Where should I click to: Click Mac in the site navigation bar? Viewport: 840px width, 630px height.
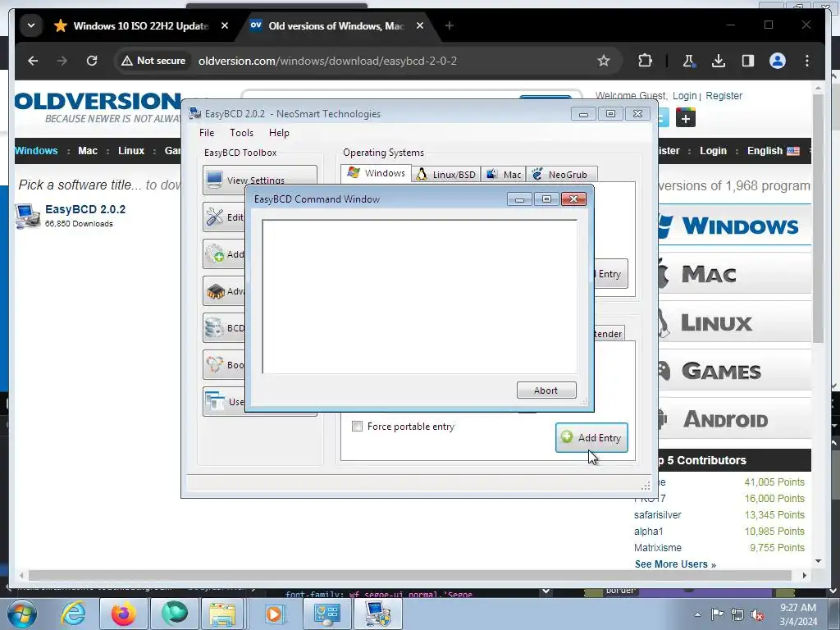[x=88, y=151]
